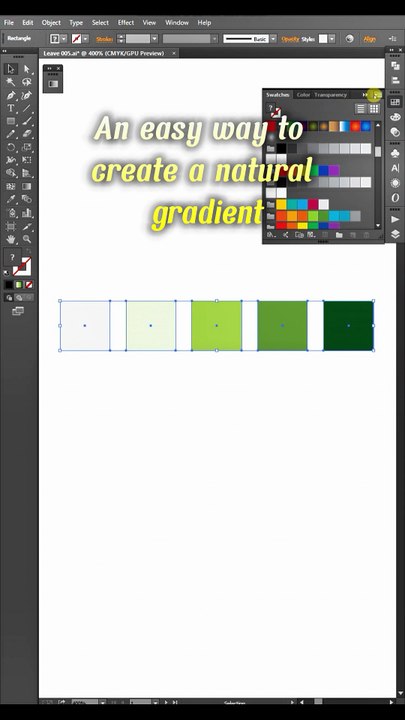Select the Free Transform tool
The image size is (405, 720).
coord(27,160)
